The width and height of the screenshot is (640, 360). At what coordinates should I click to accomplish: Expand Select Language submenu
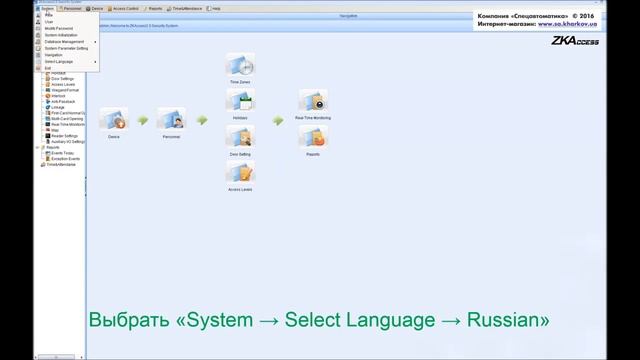[x=67, y=62]
